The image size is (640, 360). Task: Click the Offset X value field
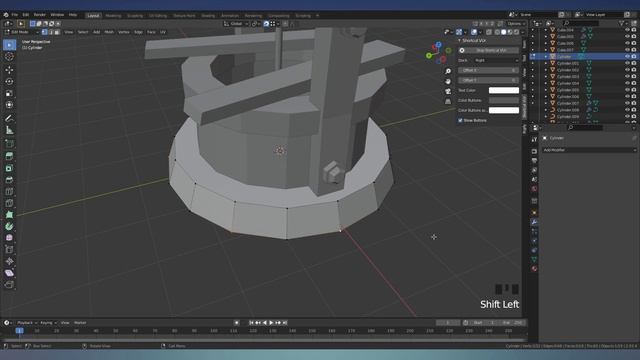pos(488,70)
